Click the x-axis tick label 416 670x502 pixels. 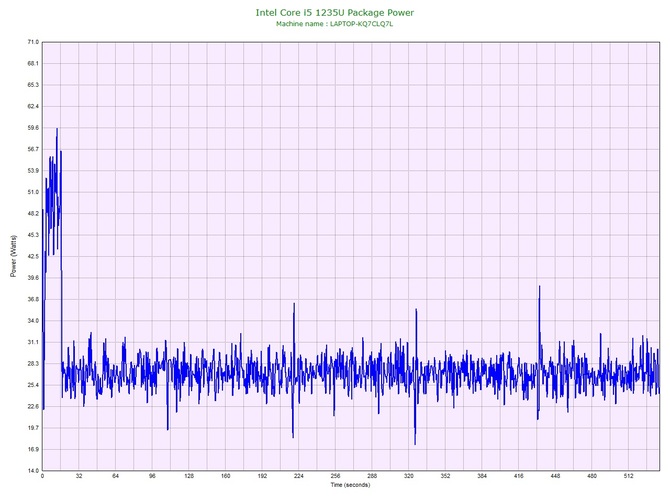coord(519,476)
